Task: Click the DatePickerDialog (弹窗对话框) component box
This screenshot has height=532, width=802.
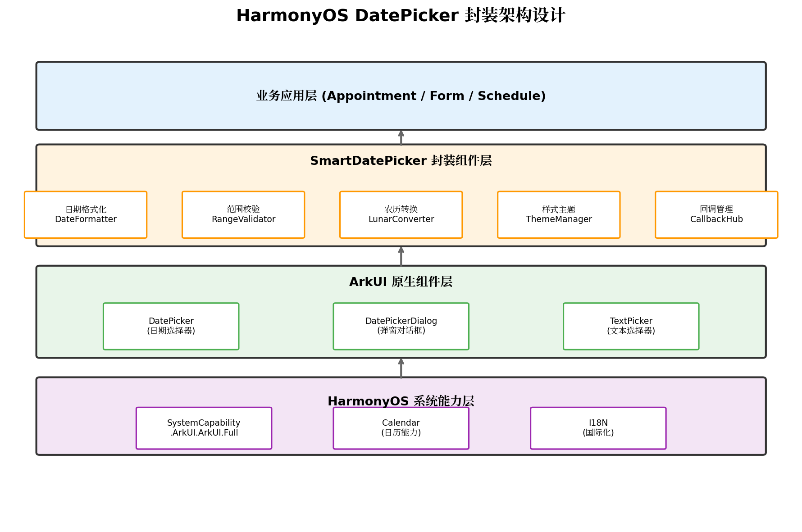Action: [401, 326]
